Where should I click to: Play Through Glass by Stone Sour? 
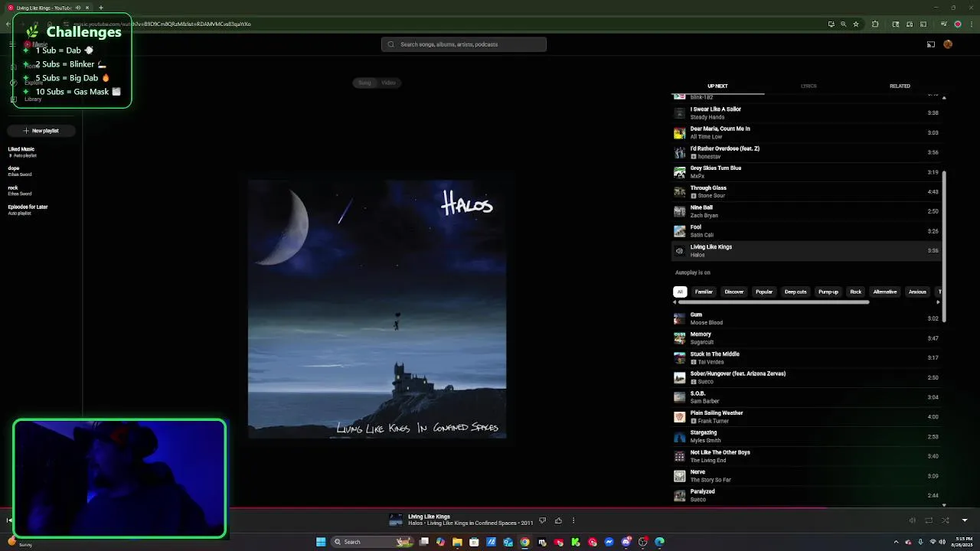(x=805, y=191)
